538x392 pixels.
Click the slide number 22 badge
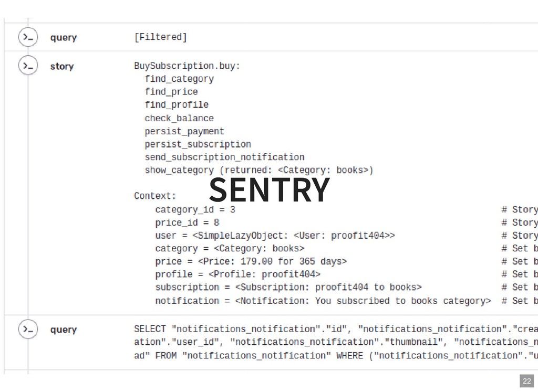pos(527,382)
